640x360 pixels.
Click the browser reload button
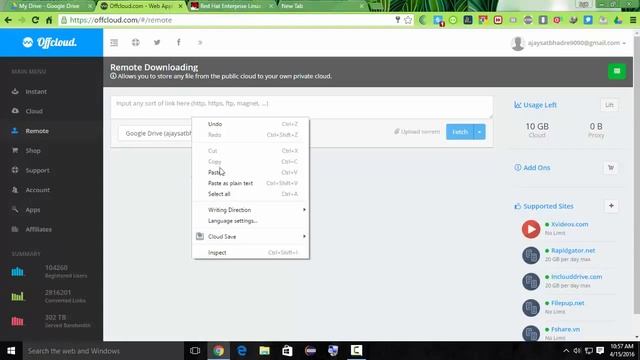(x=35, y=20)
